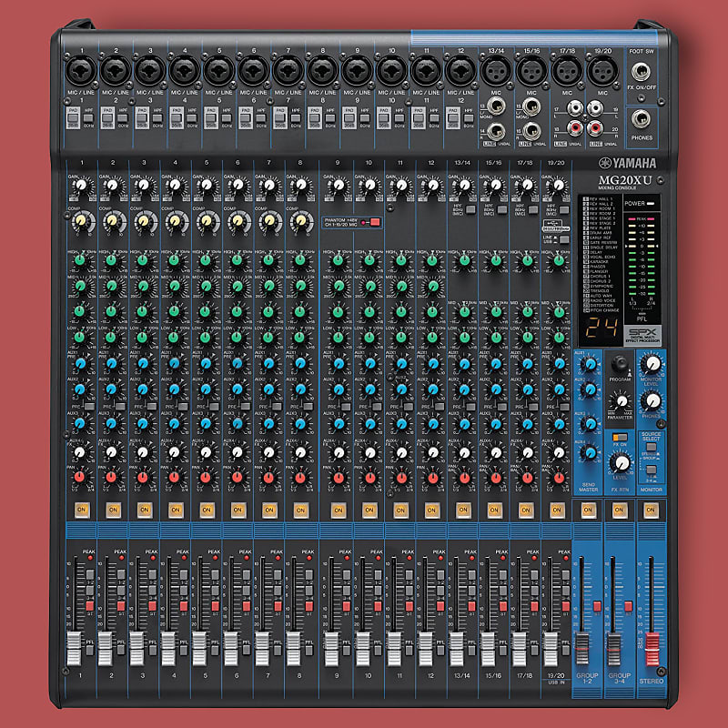The height and width of the screenshot is (728, 728).
Task: Click the channel 1 HIGH EQ knob
Action: [80, 260]
